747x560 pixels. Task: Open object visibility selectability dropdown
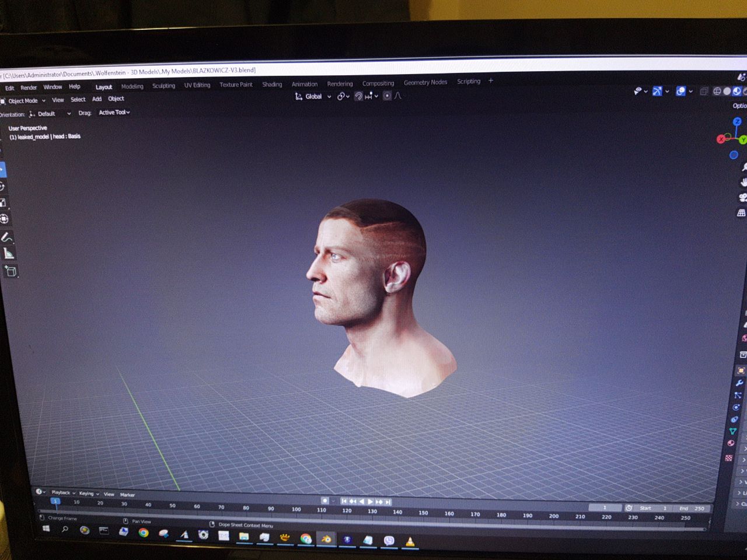pos(641,91)
